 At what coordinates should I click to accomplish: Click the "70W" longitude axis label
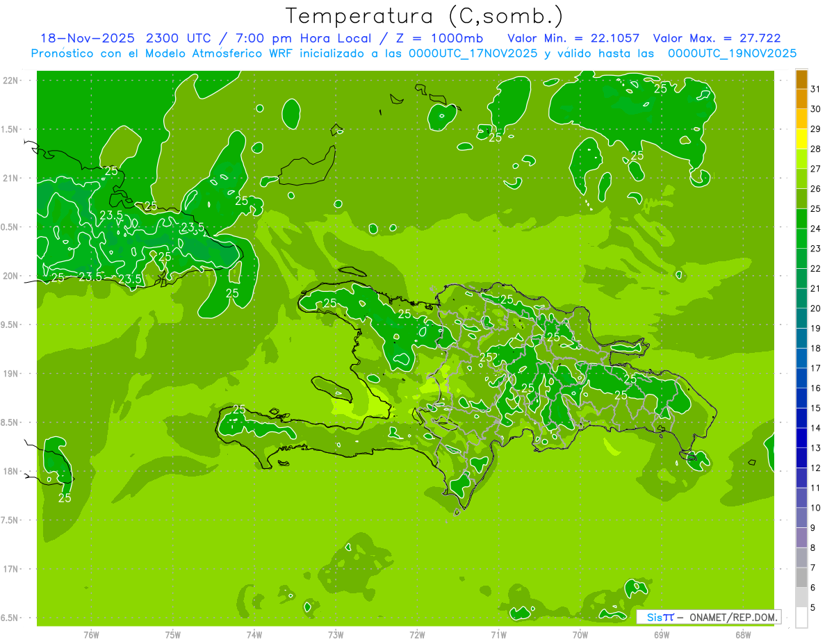580,635
